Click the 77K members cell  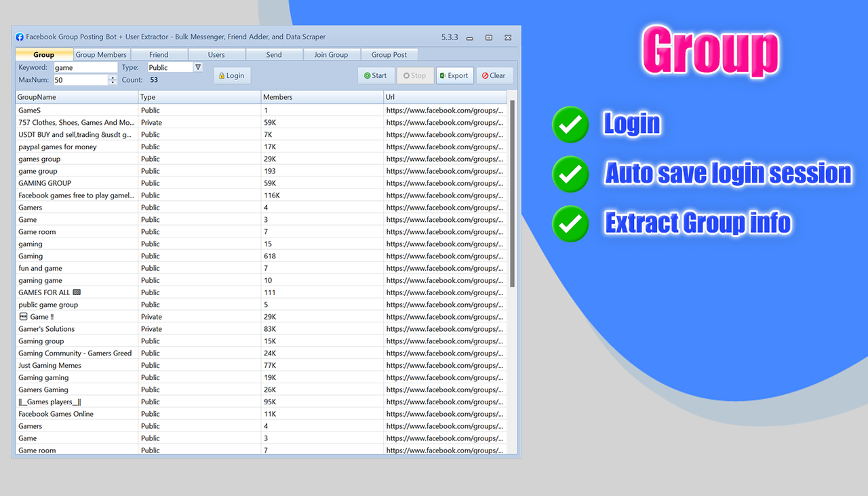(322, 365)
